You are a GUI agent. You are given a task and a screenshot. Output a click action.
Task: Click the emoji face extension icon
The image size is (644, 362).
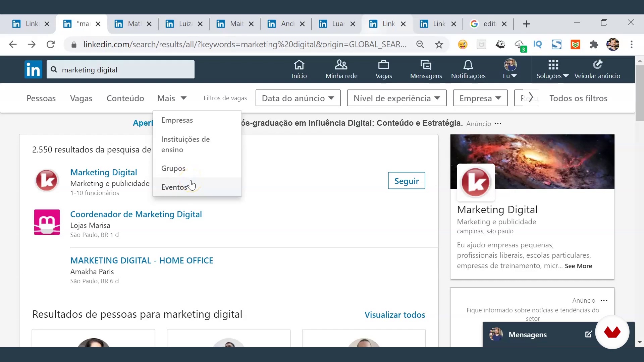(x=463, y=44)
